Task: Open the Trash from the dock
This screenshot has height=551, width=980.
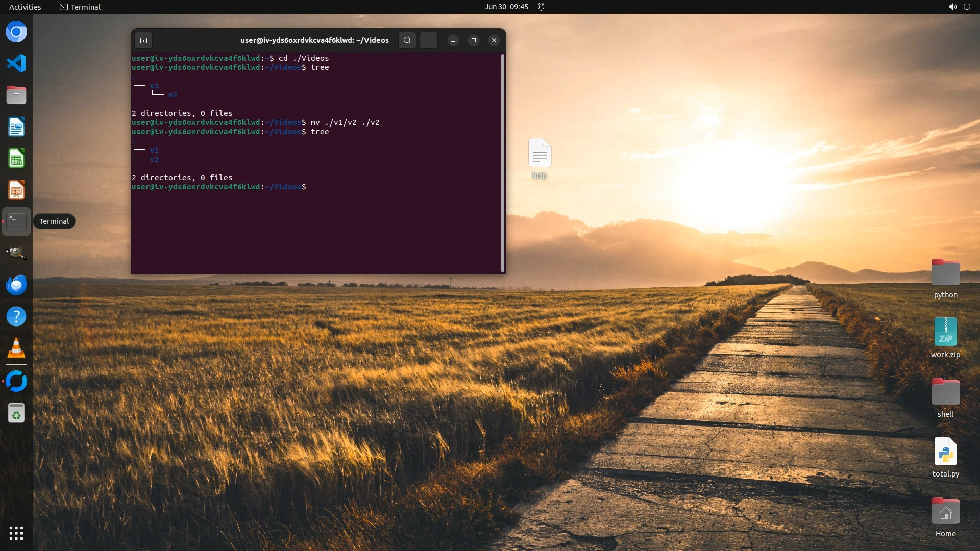Action: pyautogui.click(x=16, y=413)
